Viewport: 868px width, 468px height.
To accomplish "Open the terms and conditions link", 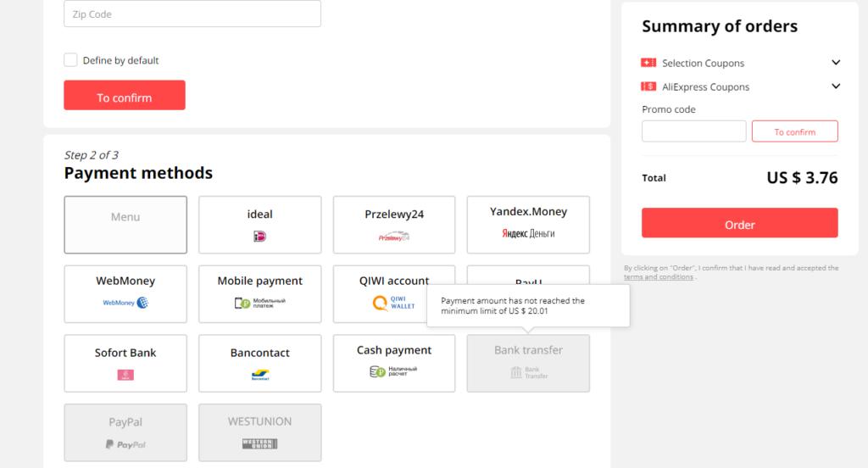I will (x=658, y=277).
